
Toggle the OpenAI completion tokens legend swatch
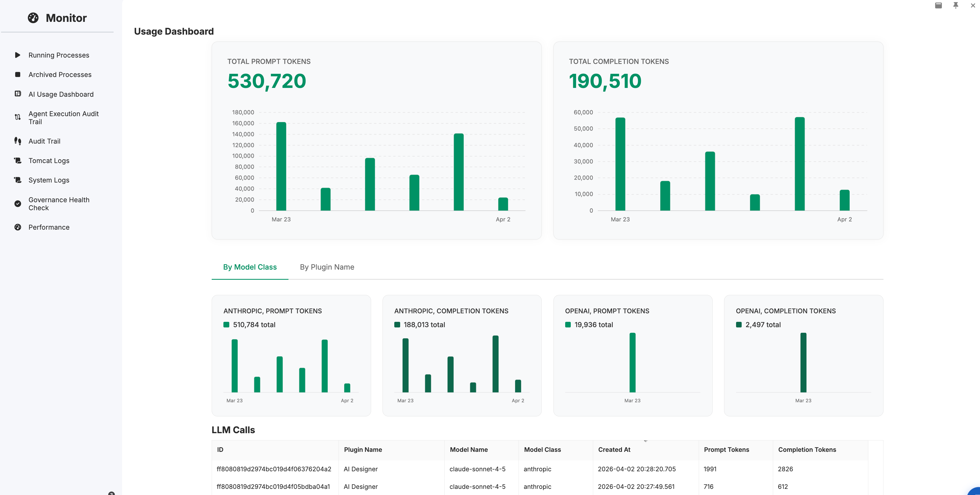point(738,325)
